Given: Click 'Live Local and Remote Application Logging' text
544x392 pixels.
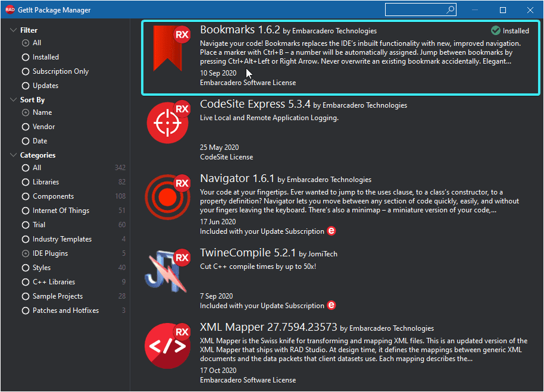Looking at the screenshot, I should (269, 118).
